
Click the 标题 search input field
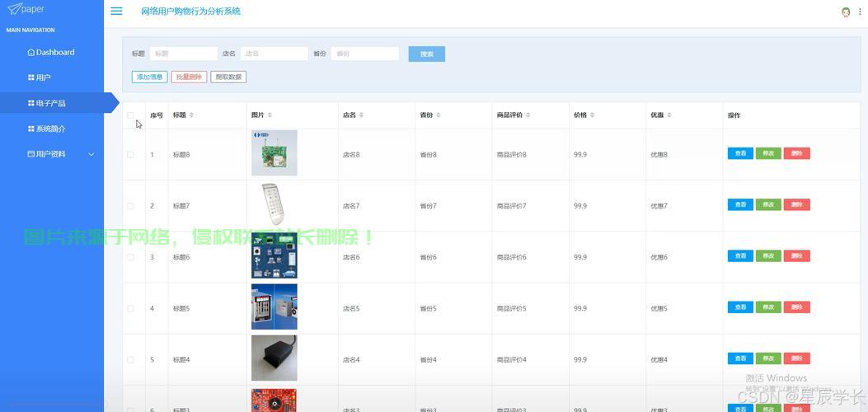184,54
